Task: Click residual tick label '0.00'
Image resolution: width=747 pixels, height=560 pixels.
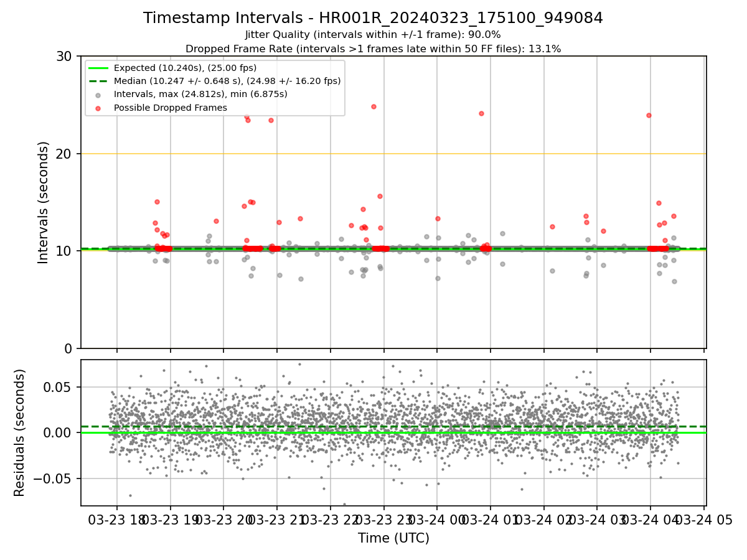Action: 58,432
